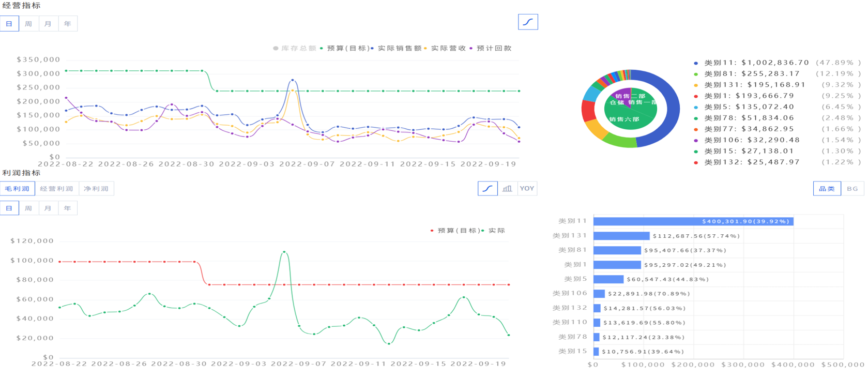The height and width of the screenshot is (378, 868).
Task: Open the 净利润 tab
Action: pos(96,189)
